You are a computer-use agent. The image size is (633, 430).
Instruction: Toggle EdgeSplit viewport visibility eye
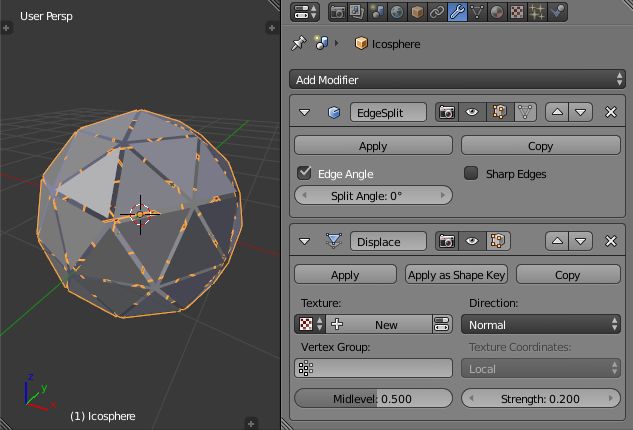472,112
